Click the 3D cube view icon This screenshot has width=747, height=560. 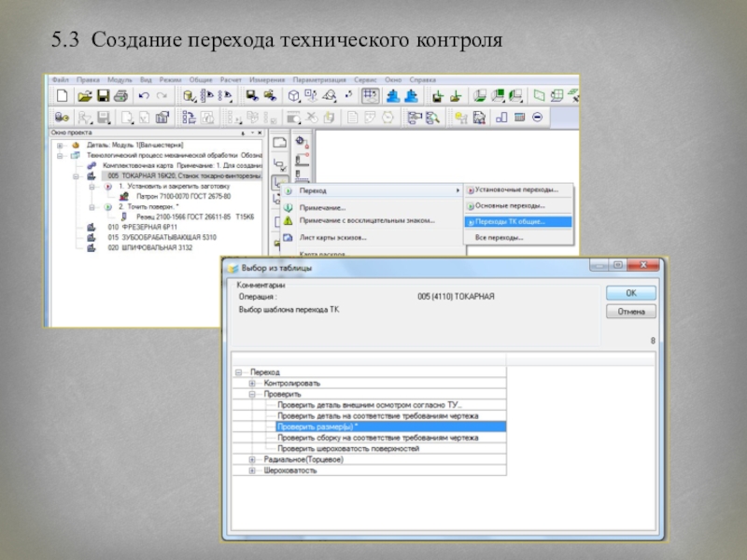(293, 95)
